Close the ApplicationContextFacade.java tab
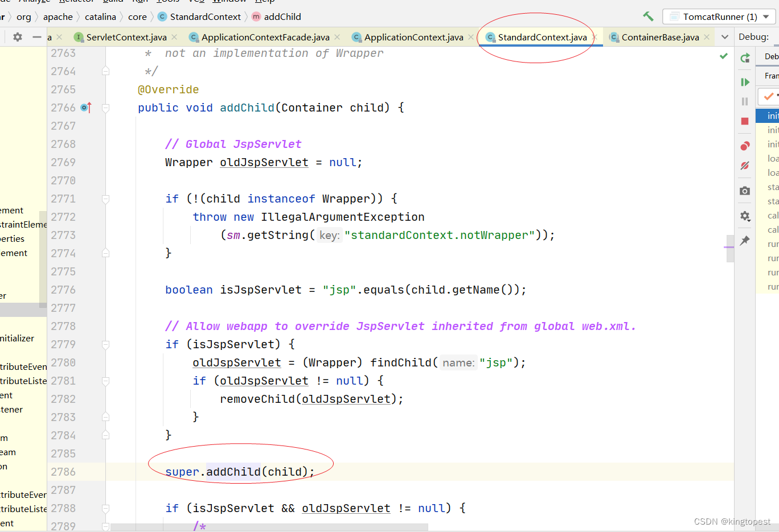Viewport: 779px width, 532px height. click(337, 37)
